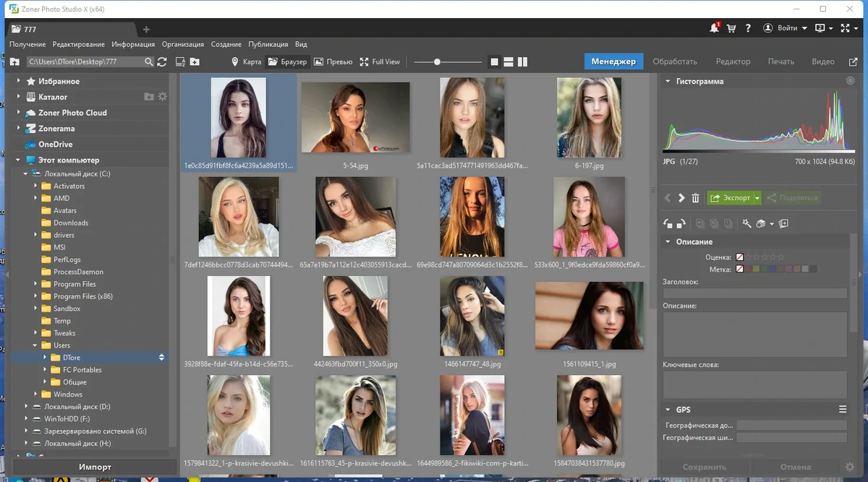This screenshot has width=868, height=482.
Task: Select vertical split layout icon
Action: (x=522, y=62)
